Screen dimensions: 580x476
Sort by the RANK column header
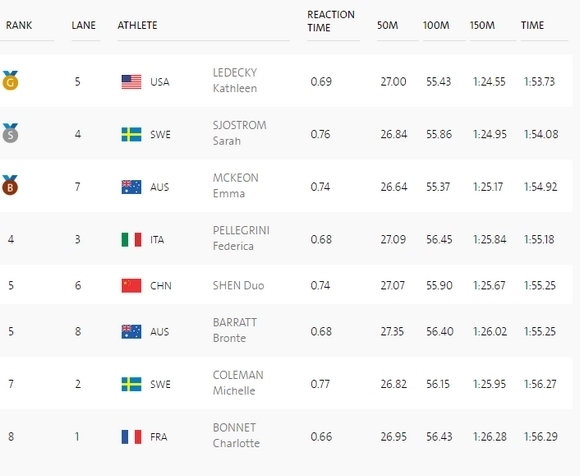[19, 25]
